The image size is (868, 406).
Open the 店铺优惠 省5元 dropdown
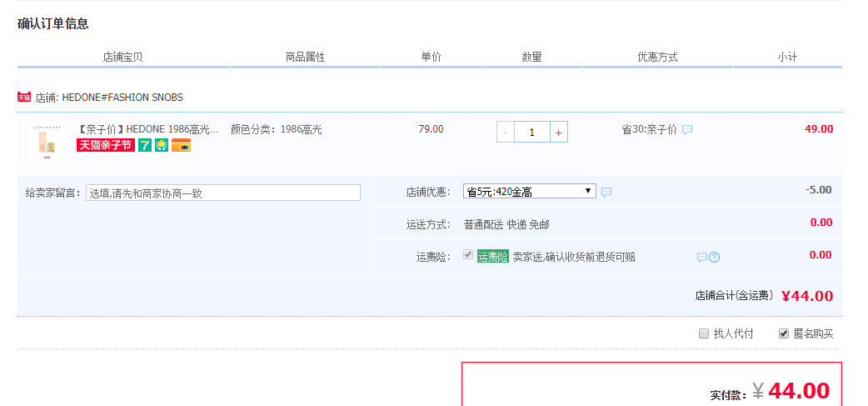530,192
